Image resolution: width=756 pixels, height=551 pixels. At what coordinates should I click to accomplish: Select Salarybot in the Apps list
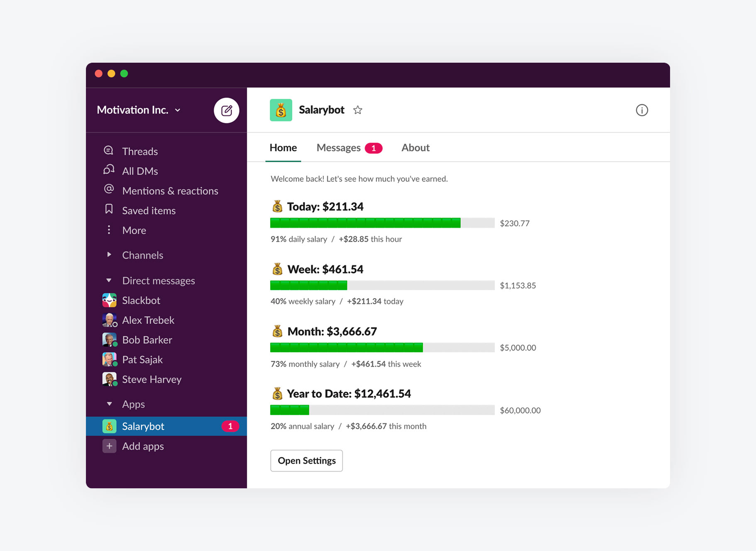coord(166,426)
